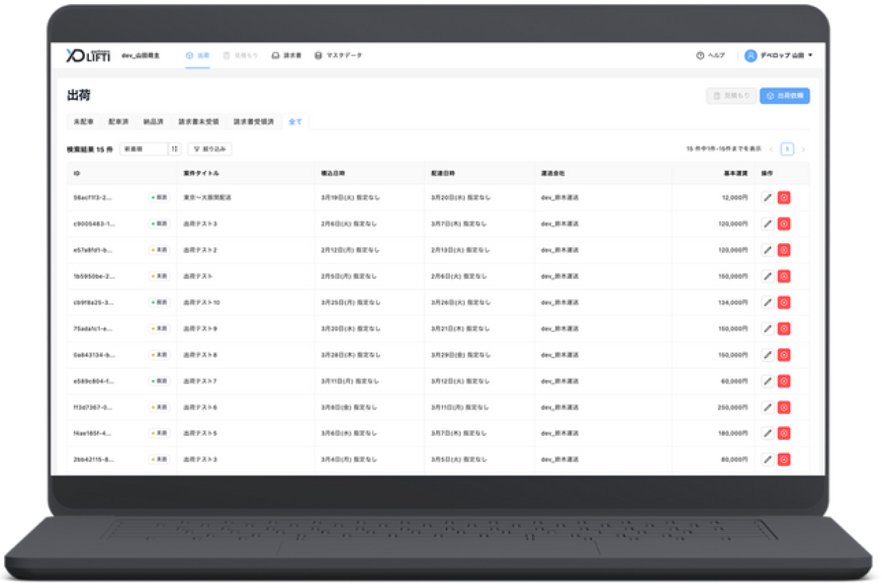
Task: Delete the 出荷テスト6 row via red icon
Action: click(x=784, y=407)
